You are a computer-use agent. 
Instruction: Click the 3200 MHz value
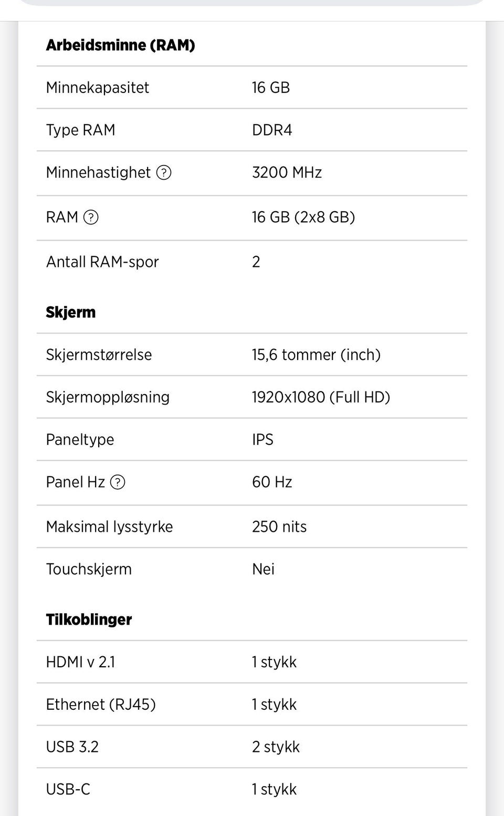click(287, 172)
